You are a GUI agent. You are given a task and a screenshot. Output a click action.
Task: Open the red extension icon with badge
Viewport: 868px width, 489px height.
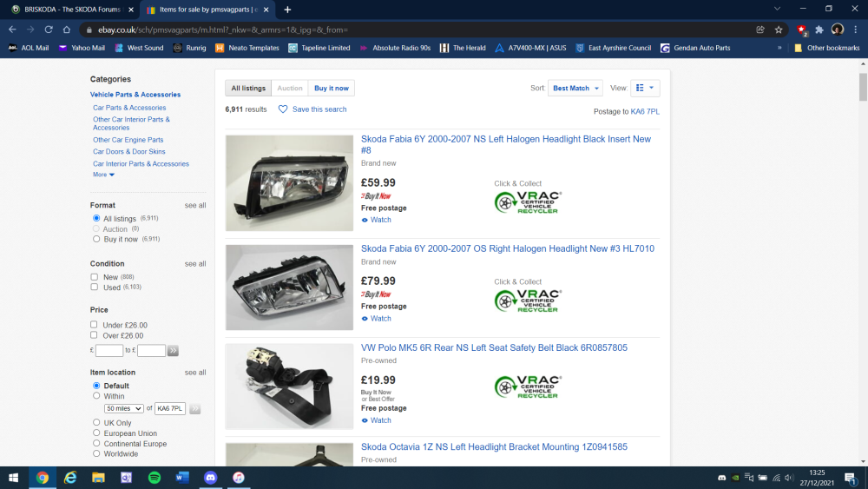801,30
